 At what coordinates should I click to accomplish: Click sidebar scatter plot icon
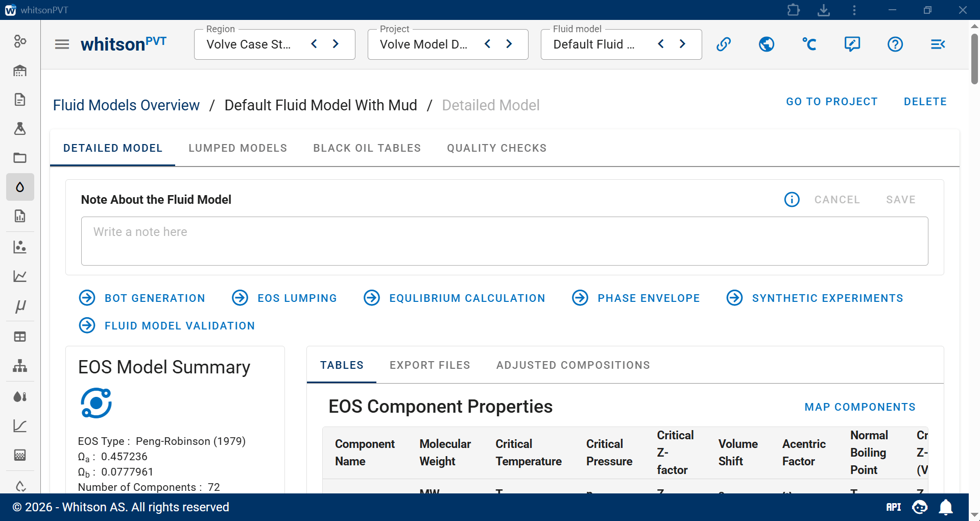20,247
